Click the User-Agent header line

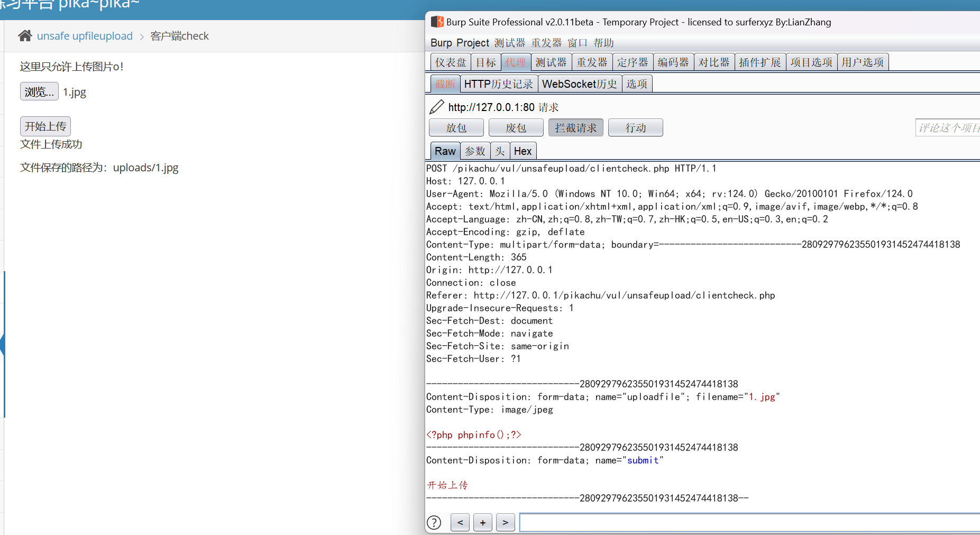[x=670, y=194]
